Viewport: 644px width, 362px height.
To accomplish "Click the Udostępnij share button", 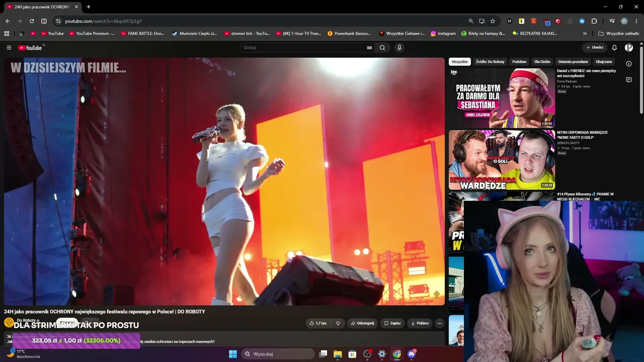I will coord(362,323).
